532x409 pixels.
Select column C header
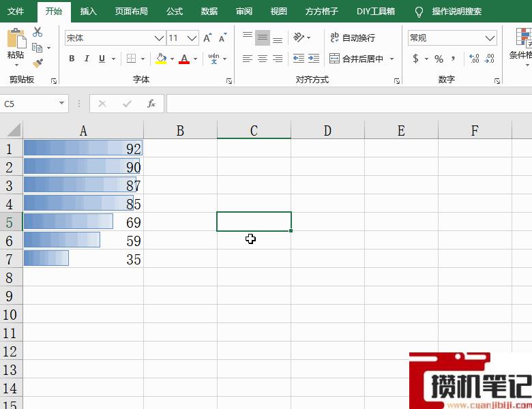254,130
